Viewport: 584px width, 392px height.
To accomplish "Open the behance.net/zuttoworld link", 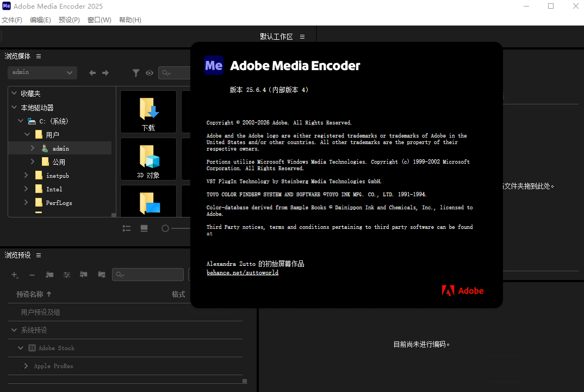I will pos(243,272).
